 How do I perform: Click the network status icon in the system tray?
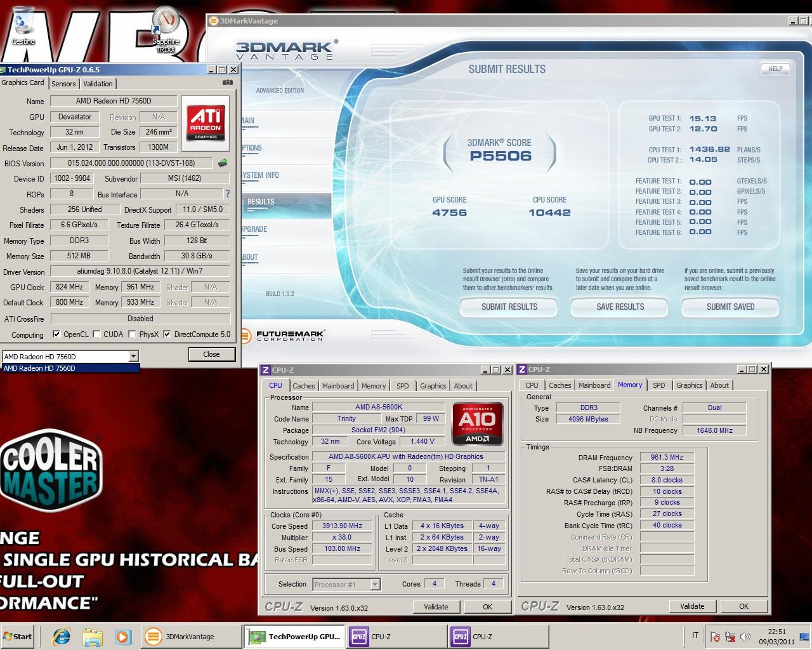(x=730, y=636)
